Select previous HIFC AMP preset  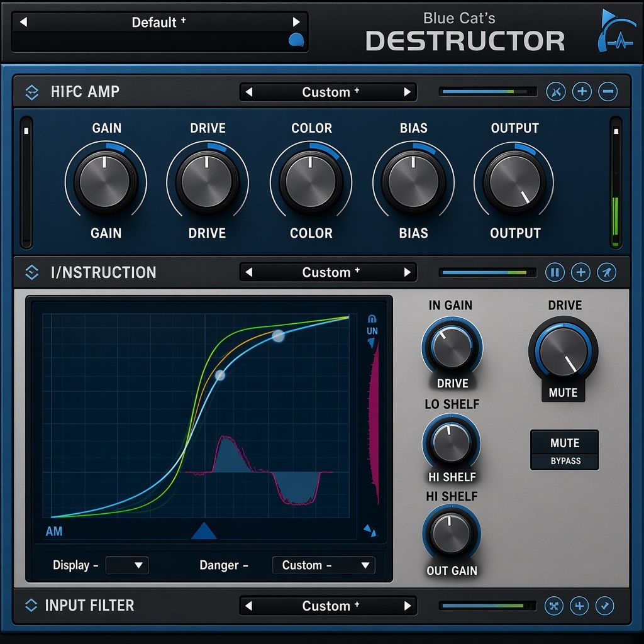point(248,92)
